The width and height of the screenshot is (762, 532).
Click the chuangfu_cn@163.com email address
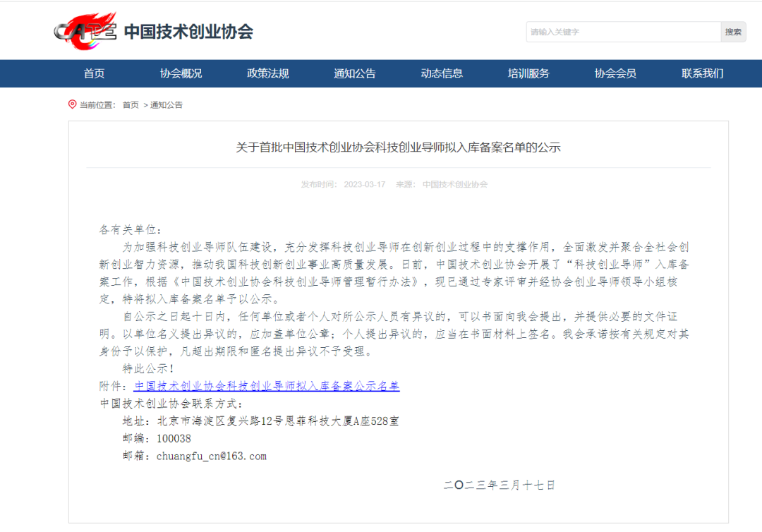pos(212,456)
